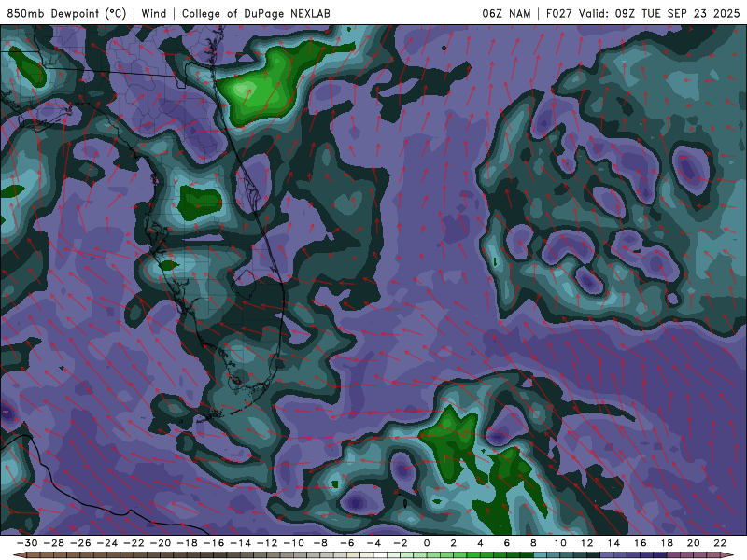This screenshot has width=747, height=560.
Task: Click the 12 value on the color scale
Action: pos(587,543)
